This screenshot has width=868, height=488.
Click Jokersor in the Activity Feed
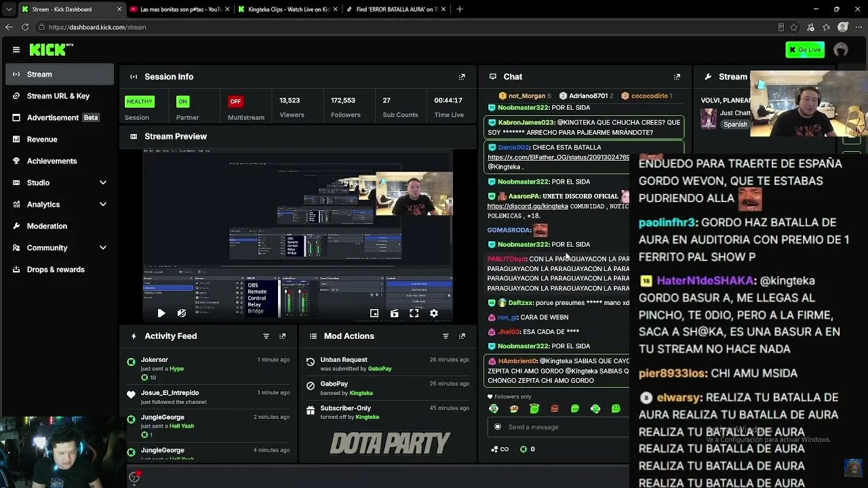tap(154, 360)
